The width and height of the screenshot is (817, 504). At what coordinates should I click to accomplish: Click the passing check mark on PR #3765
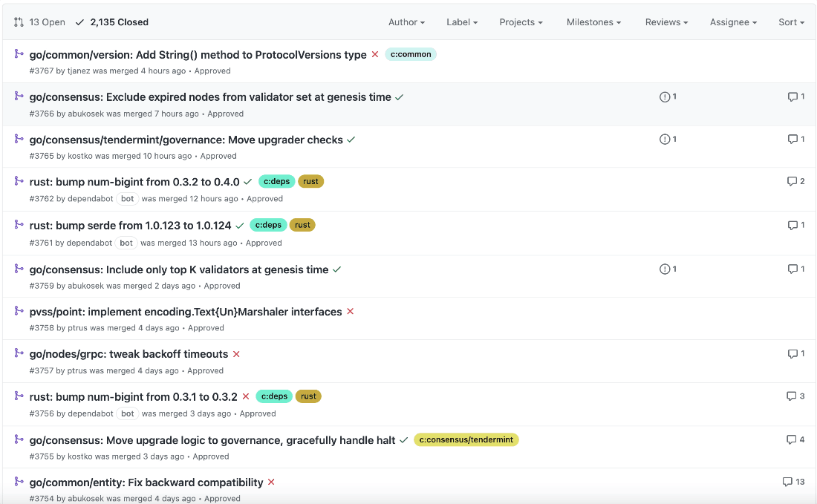(x=351, y=140)
